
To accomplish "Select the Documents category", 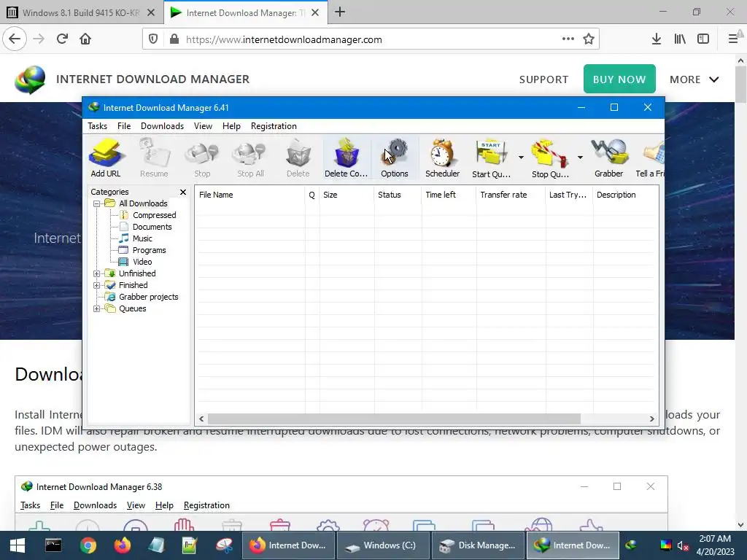I will pos(152,227).
